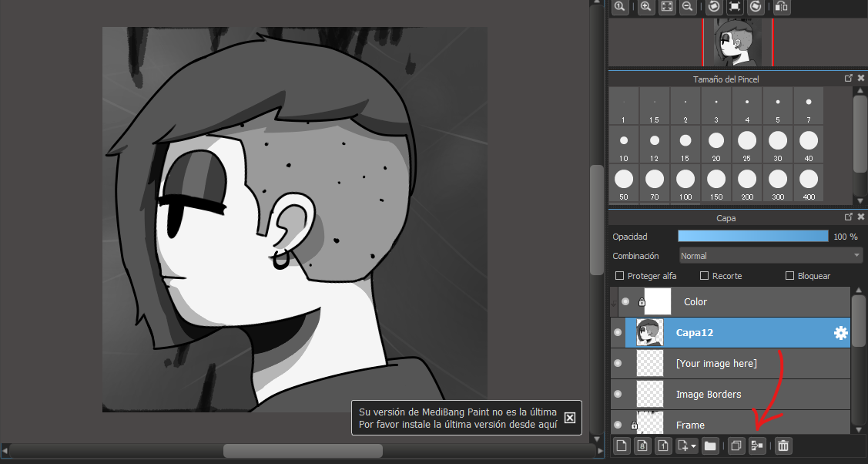868x464 pixels.
Task: Flip the canvas view horizontally
Action: pyautogui.click(x=781, y=6)
